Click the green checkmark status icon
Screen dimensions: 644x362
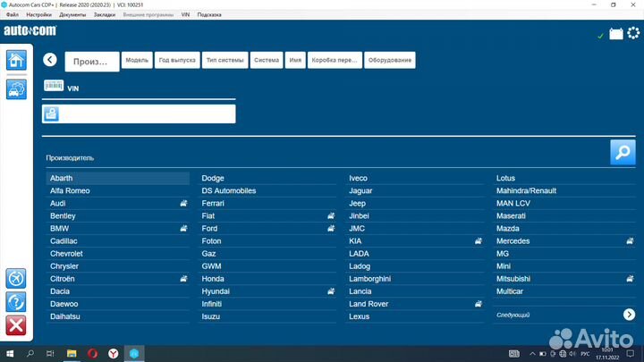point(600,36)
